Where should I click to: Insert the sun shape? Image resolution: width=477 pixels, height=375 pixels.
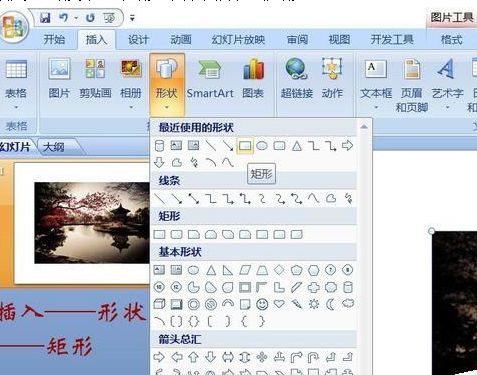click(x=314, y=304)
